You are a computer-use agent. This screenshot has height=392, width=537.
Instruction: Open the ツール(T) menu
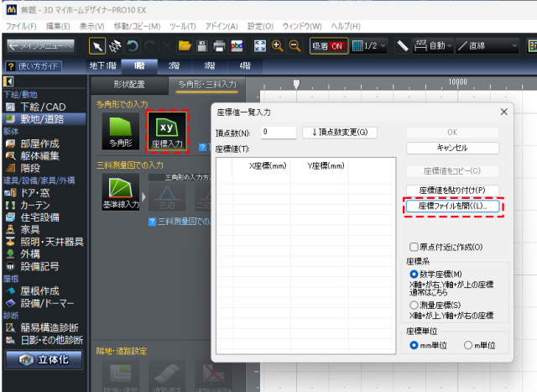(183, 26)
